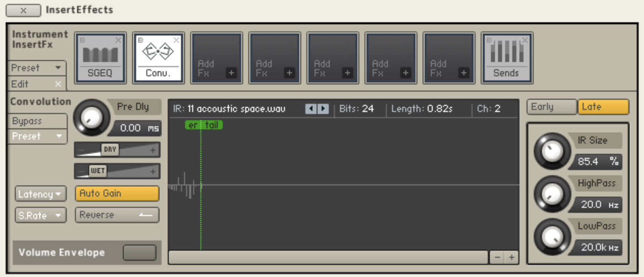Viewport: 644px width, 277px height.
Task: Remove the SGEQ effect with its X
Action: coord(118,40)
